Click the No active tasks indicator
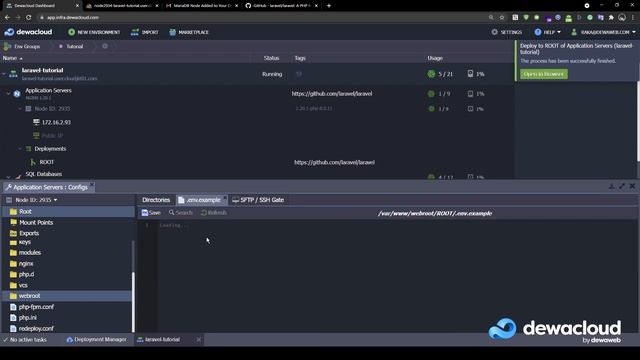Image resolution: width=640 pixels, height=360 pixels. pyautogui.click(x=24, y=340)
